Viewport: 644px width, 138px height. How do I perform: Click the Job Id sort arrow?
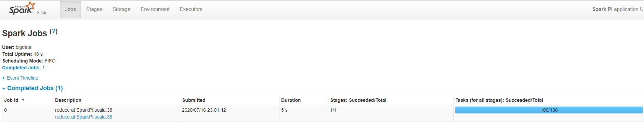point(23,100)
